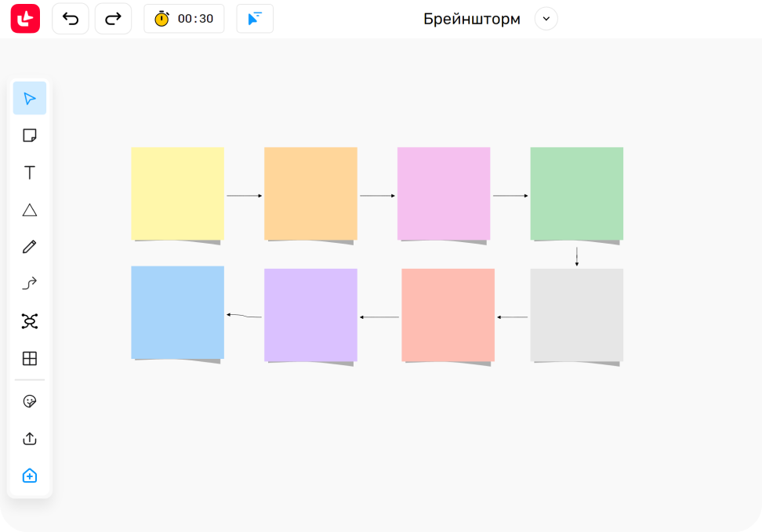
Task: Select the table grid tool
Action: [30, 358]
